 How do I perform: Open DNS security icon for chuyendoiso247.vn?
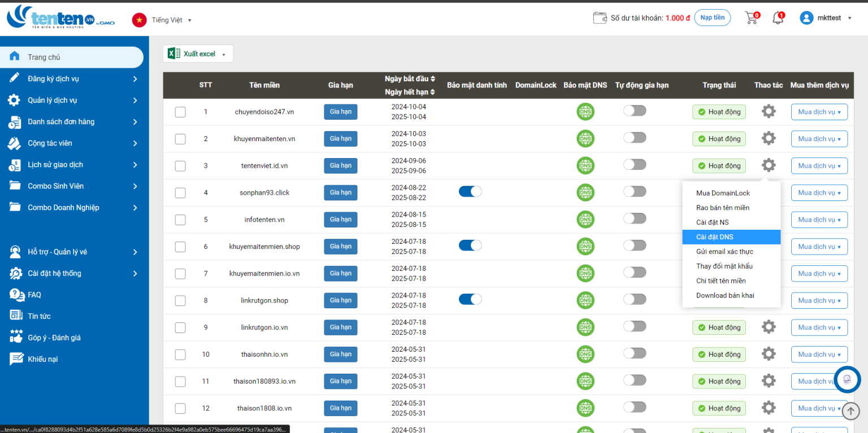pyautogui.click(x=585, y=111)
